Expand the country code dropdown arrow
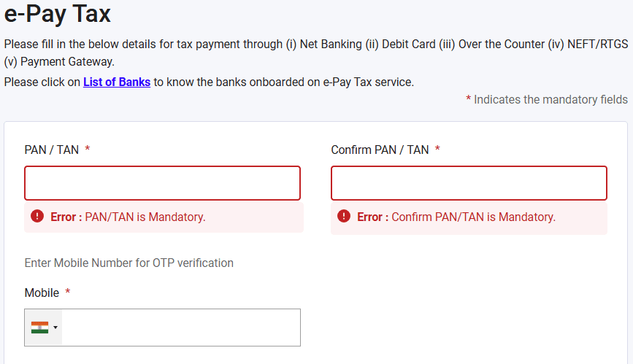Image resolution: width=633 pixels, height=364 pixels. 55,328
